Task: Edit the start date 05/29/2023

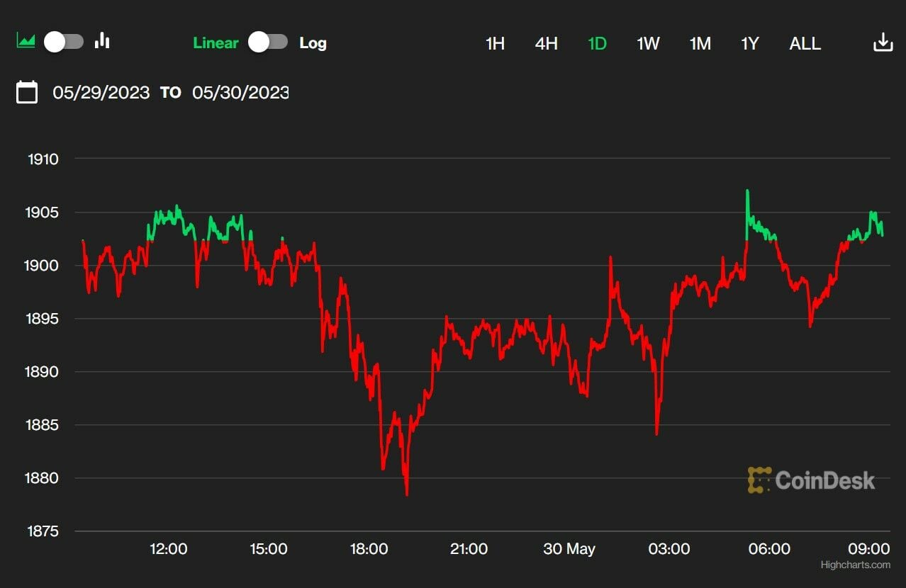Action: [101, 93]
